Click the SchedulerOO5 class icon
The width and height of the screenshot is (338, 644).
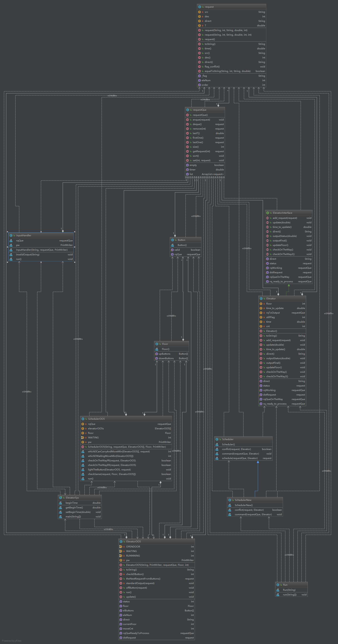tap(83, 419)
